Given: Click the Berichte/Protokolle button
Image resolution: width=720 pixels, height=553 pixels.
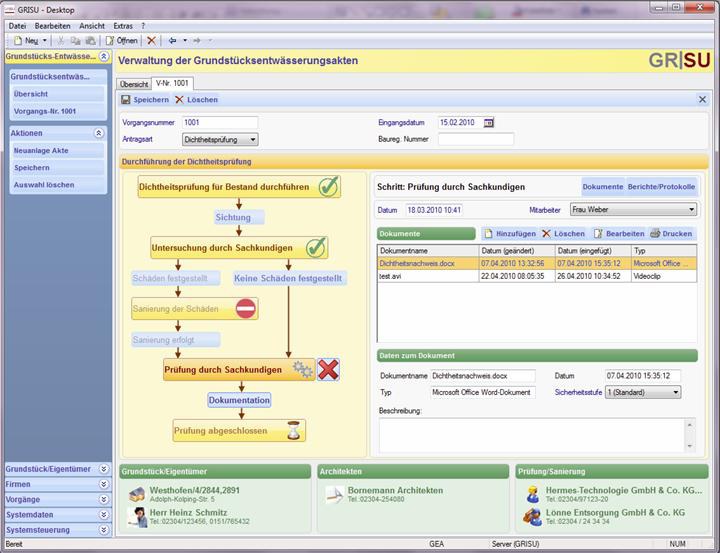Looking at the screenshot, I should [662, 187].
